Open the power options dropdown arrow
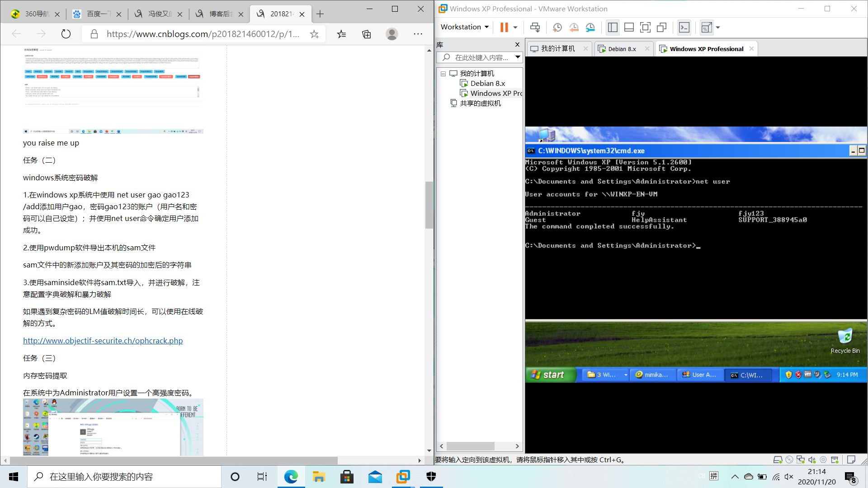 coord(515,28)
